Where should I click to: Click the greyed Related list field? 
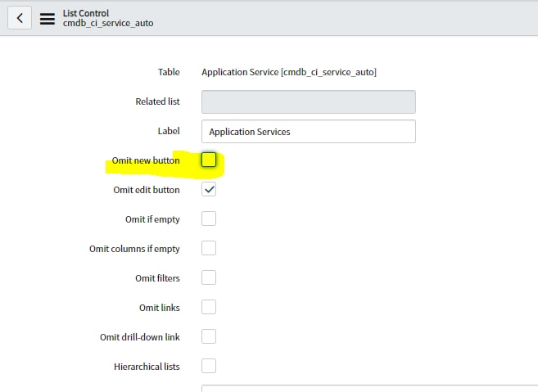(309, 101)
